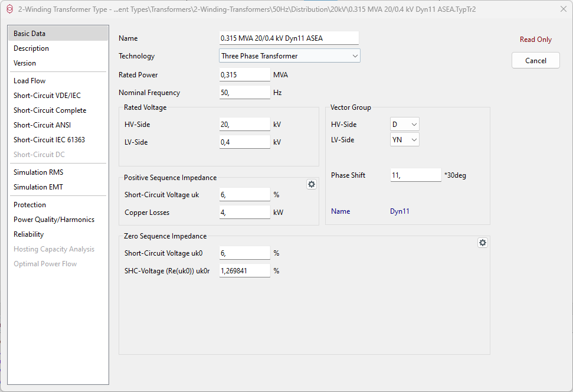Expand the LV-Side vector group dropdown
The height and width of the screenshot is (392, 573).
coord(405,140)
